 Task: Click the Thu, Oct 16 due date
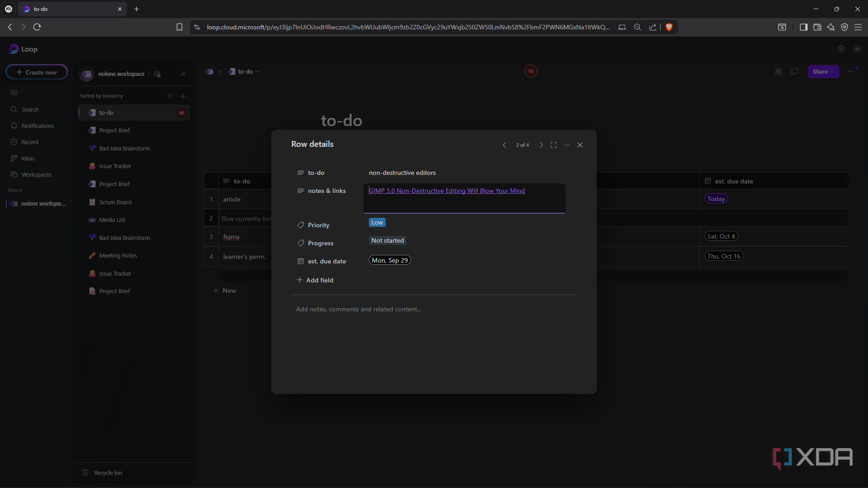coord(724,256)
